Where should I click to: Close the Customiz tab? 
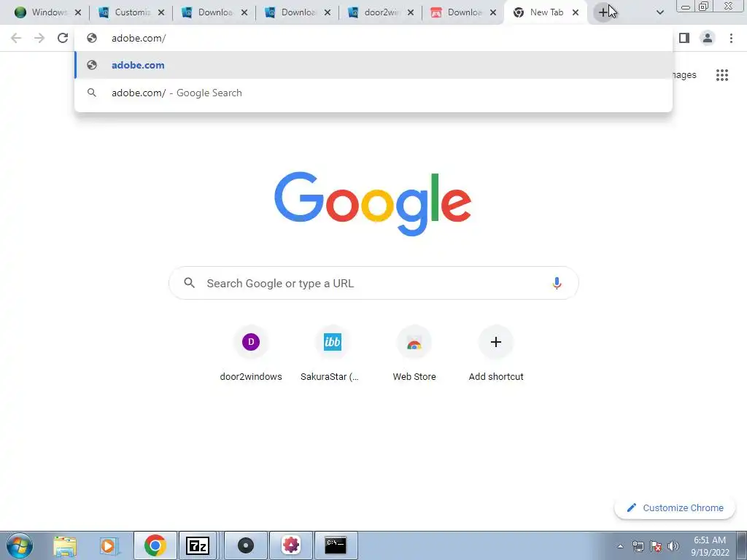(x=161, y=12)
